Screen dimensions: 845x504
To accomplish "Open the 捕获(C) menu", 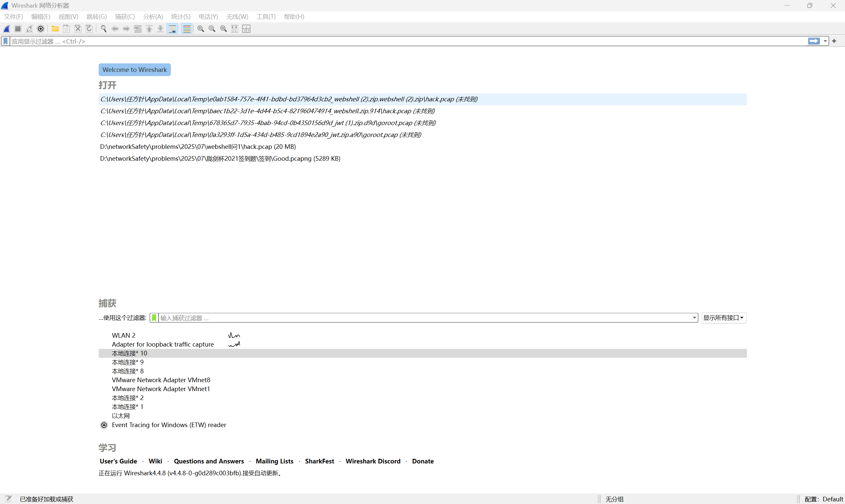I will click(125, 17).
